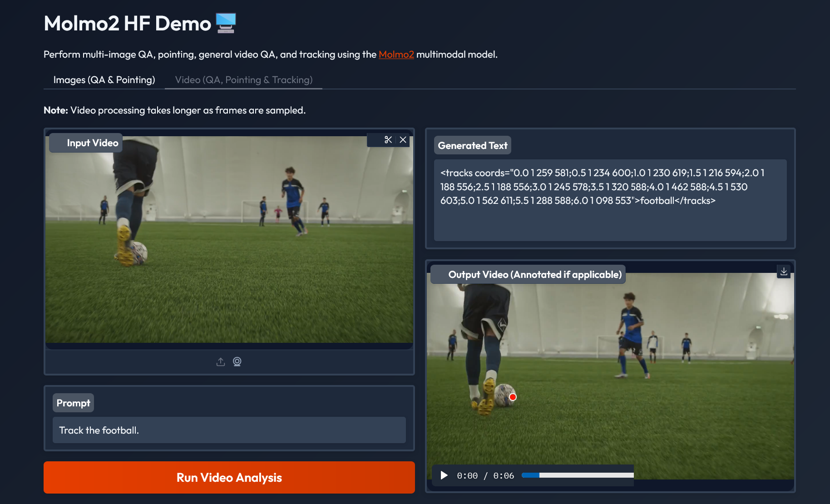Switch to the Images (QA & Pointing) tab

tap(104, 80)
